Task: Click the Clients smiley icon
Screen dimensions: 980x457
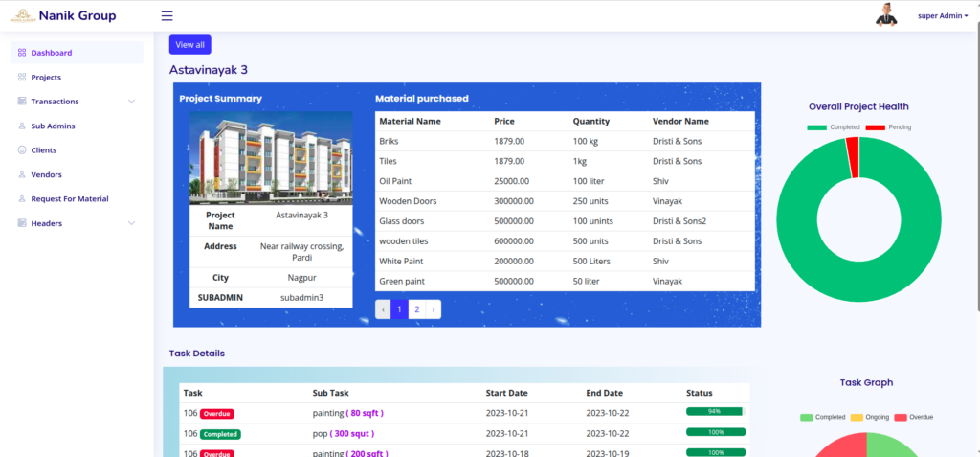Action: click(x=22, y=150)
